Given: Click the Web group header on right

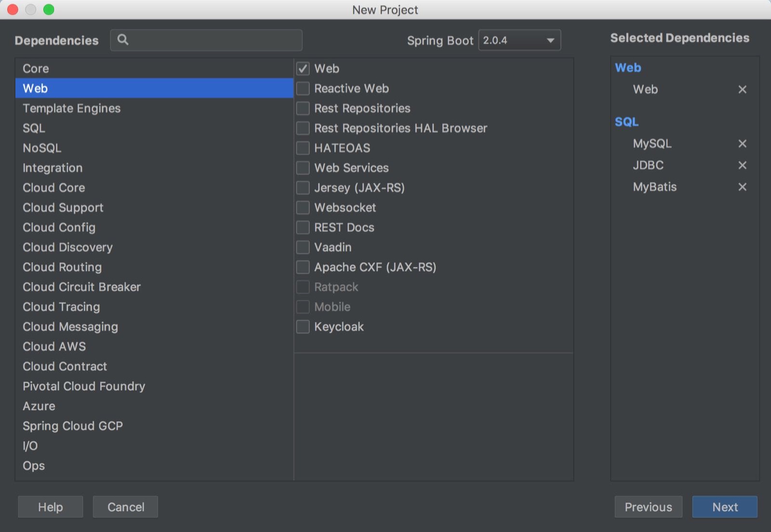Looking at the screenshot, I should (x=628, y=68).
